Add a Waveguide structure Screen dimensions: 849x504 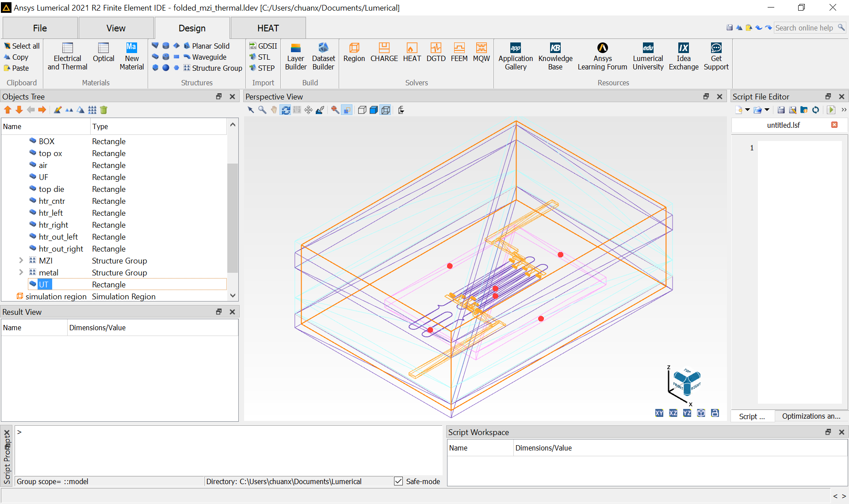pos(205,57)
